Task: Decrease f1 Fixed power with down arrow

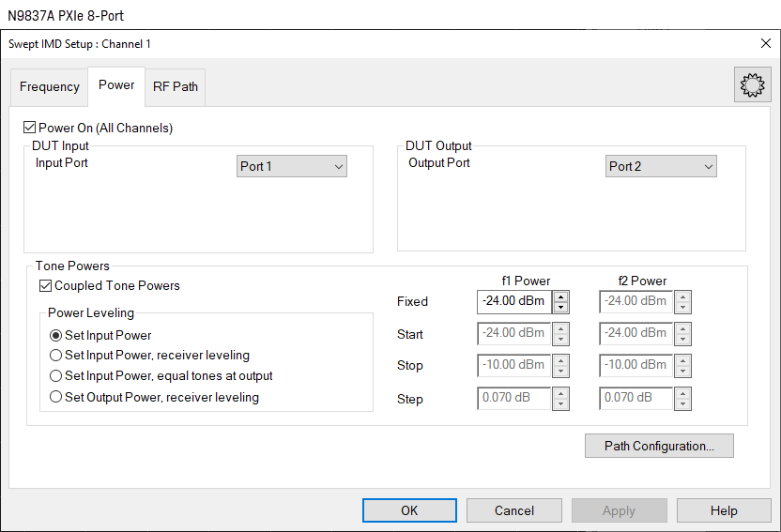Action: 561,308
